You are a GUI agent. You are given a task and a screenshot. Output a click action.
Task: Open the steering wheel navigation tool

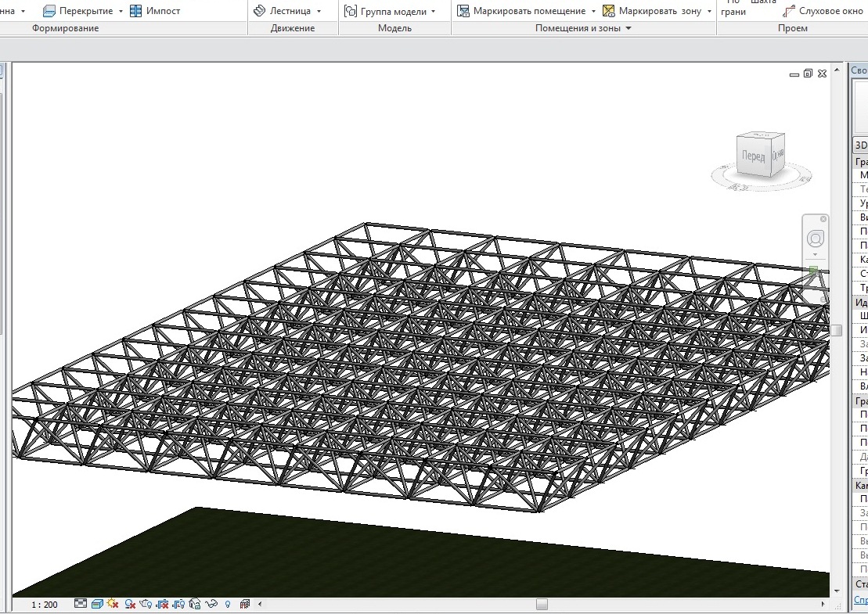pos(815,239)
